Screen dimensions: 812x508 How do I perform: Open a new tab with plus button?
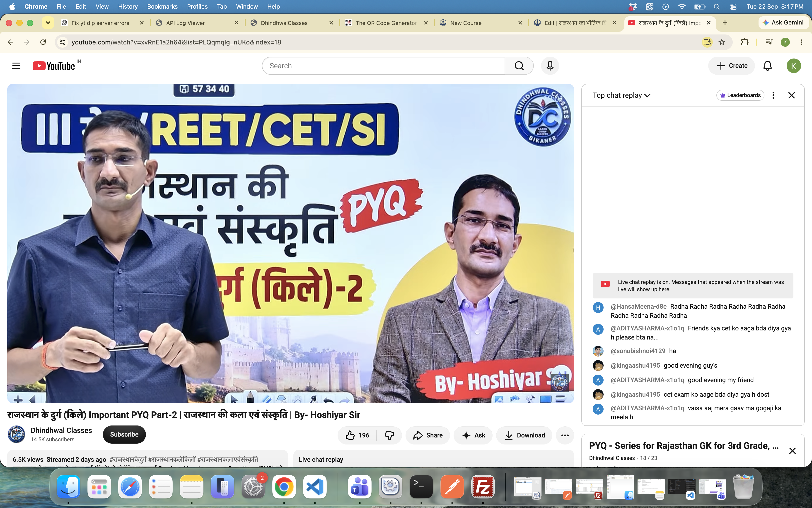pos(725,23)
